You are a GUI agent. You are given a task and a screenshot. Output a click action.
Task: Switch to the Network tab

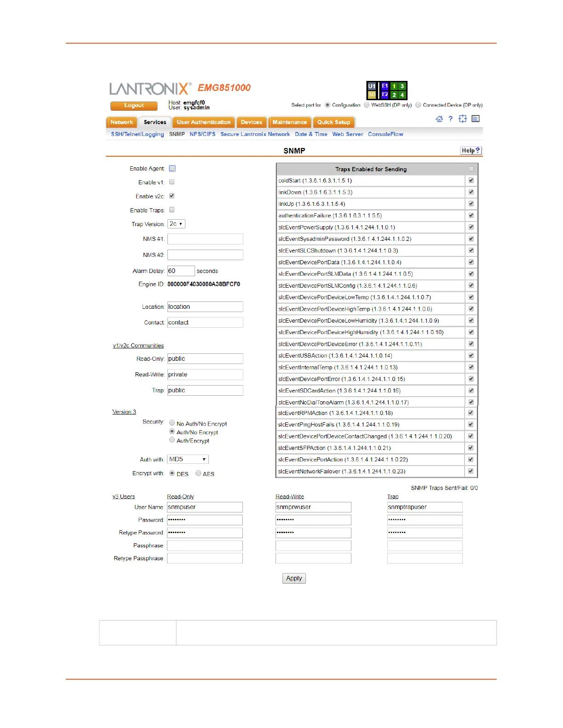pos(121,122)
